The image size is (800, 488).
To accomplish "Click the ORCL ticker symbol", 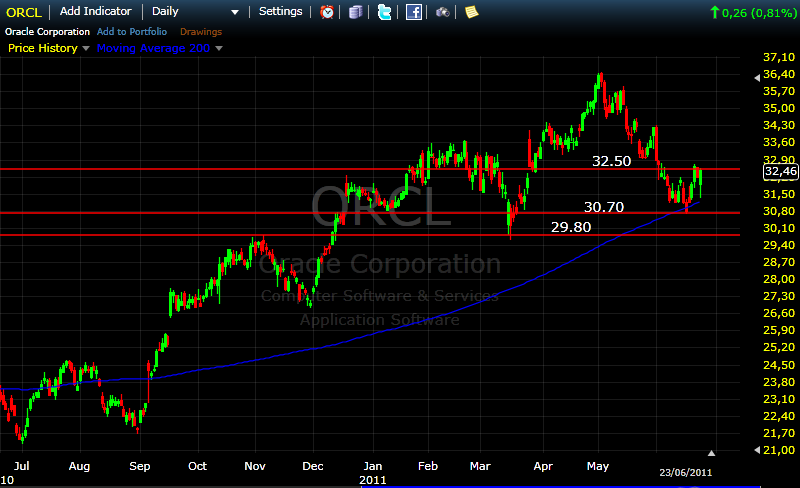I will tap(24, 12).
